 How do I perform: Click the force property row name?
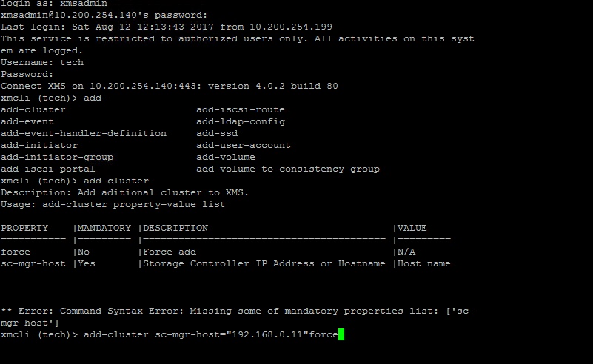coord(16,252)
